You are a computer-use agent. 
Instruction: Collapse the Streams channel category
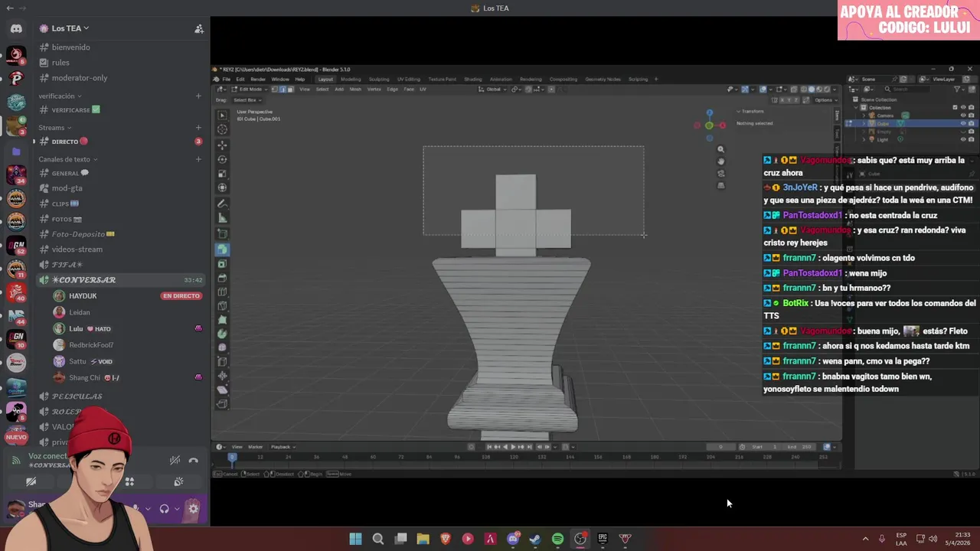[x=55, y=128]
